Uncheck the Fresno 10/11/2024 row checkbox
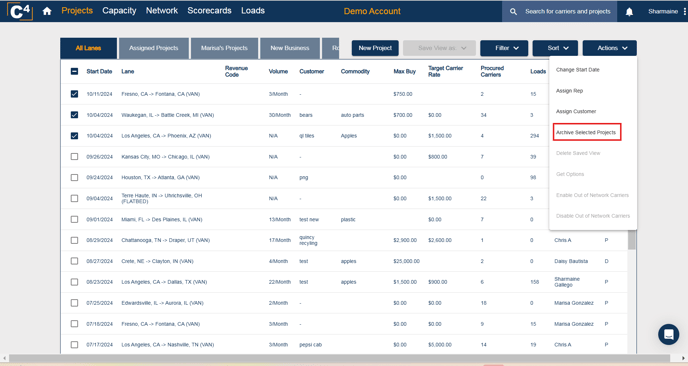The width and height of the screenshot is (688, 366). 75,94
